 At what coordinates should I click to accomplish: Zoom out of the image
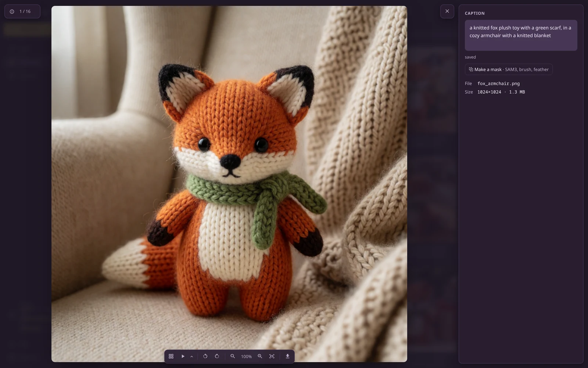tap(233, 356)
